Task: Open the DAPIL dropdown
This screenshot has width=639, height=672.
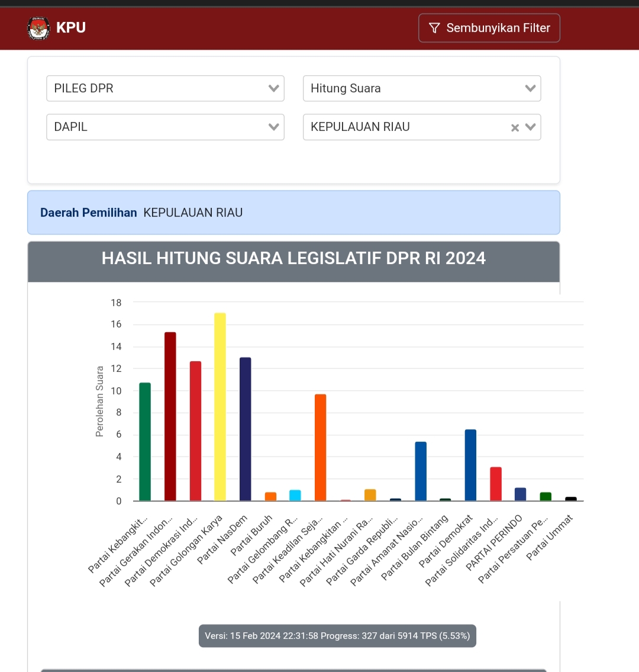Action: click(x=165, y=127)
